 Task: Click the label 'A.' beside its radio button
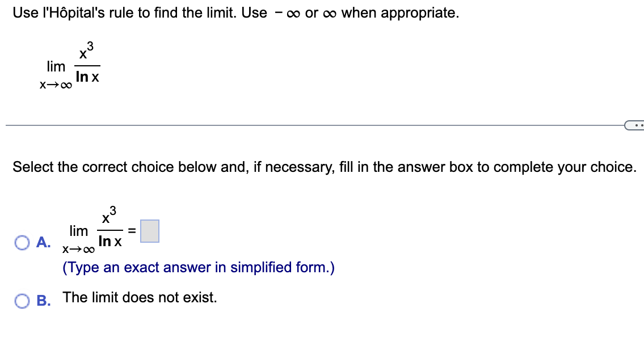click(42, 243)
